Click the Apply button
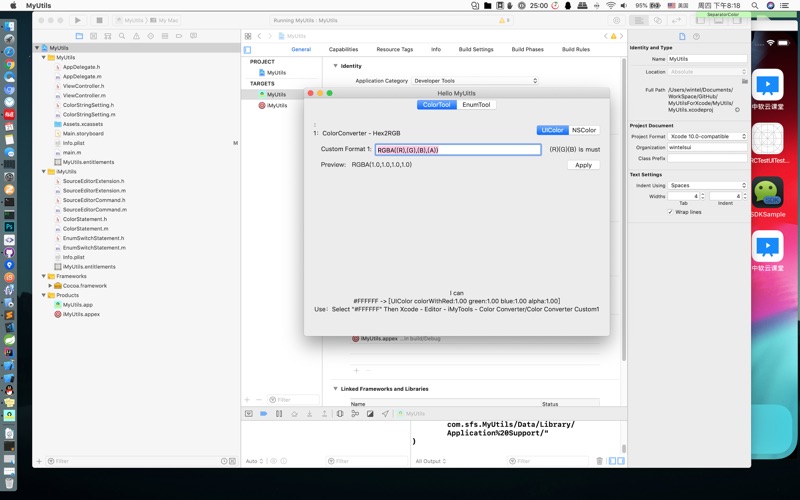The width and height of the screenshot is (800, 500). (583, 165)
